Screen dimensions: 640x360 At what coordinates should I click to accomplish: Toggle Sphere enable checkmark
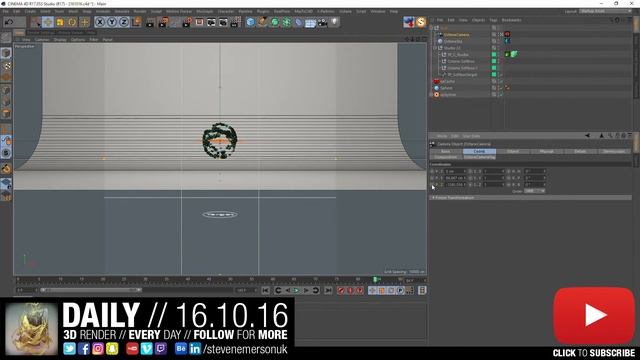[x=502, y=89]
